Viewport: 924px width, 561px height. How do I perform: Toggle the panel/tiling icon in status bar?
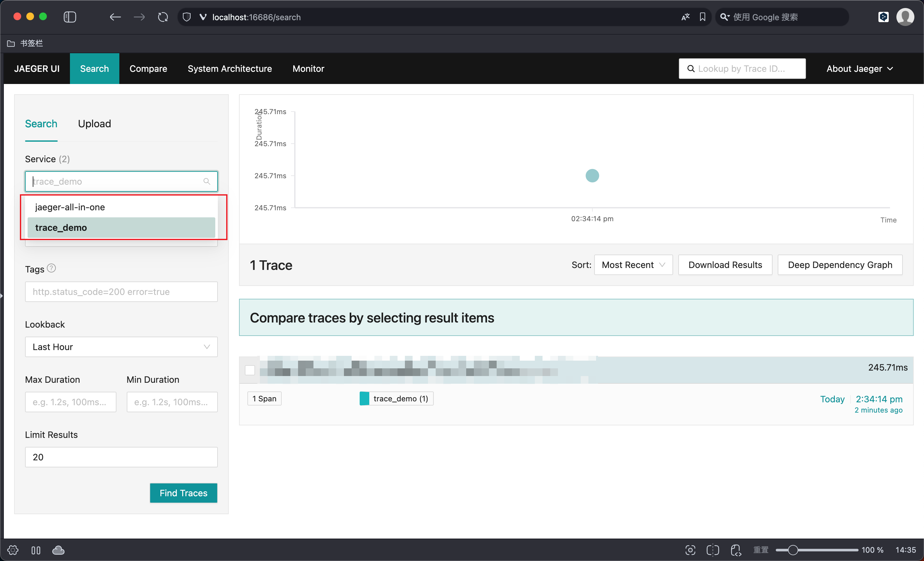36,550
